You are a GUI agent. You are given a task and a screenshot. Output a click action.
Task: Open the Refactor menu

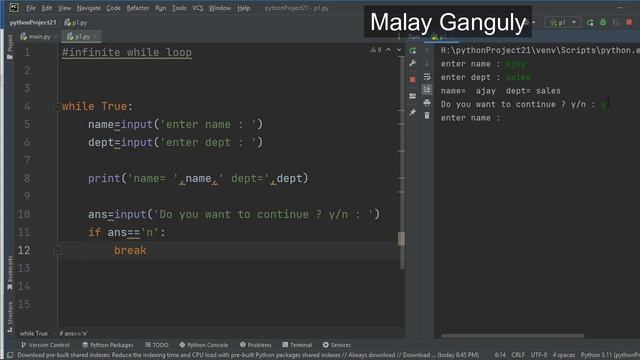[x=138, y=8]
